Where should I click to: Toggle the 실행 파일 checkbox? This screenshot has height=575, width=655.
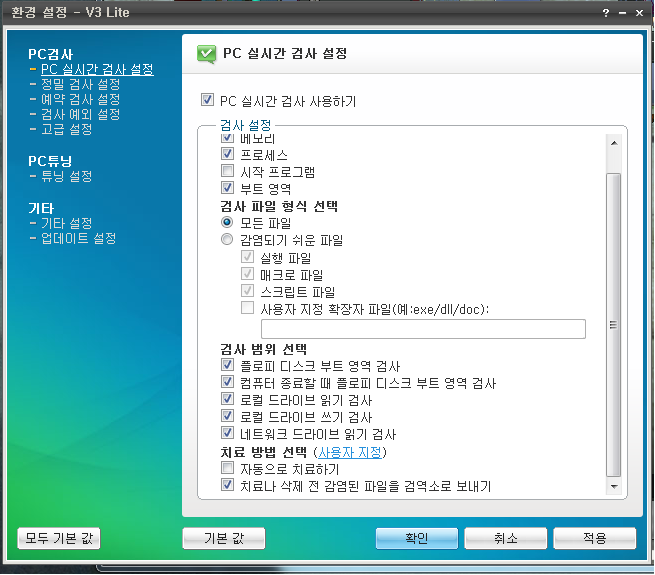247,257
